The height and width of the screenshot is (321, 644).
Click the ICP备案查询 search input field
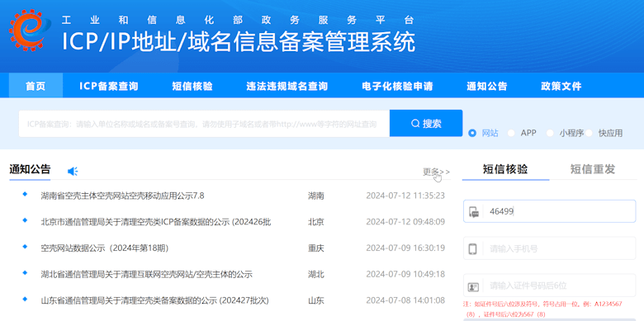[204, 123]
